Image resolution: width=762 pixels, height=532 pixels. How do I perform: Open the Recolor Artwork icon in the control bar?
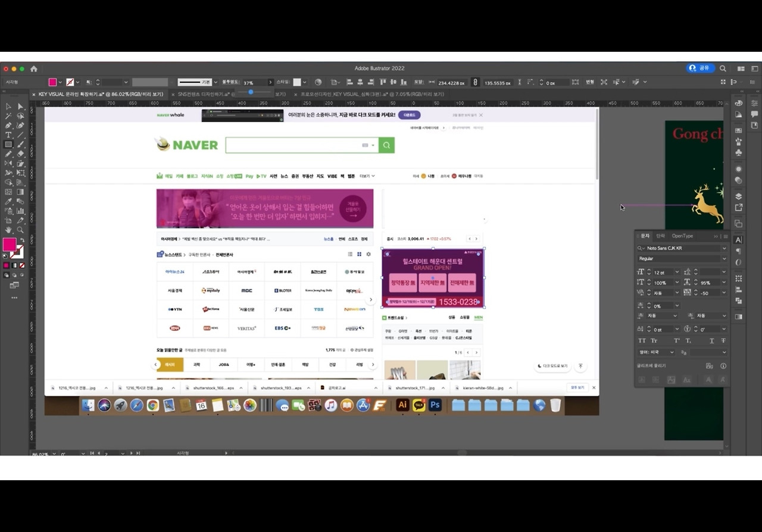click(318, 82)
